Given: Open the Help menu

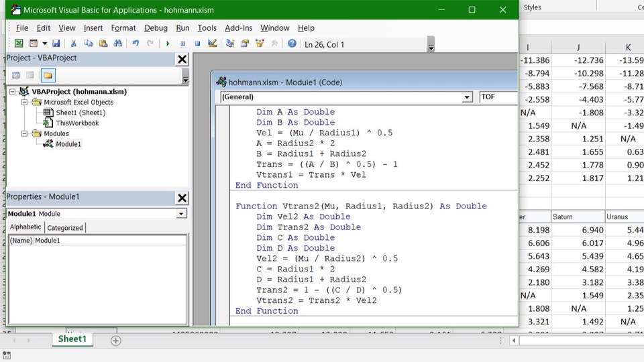Looking at the screenshot, I should pyautogui.click(x=306, y=28).
